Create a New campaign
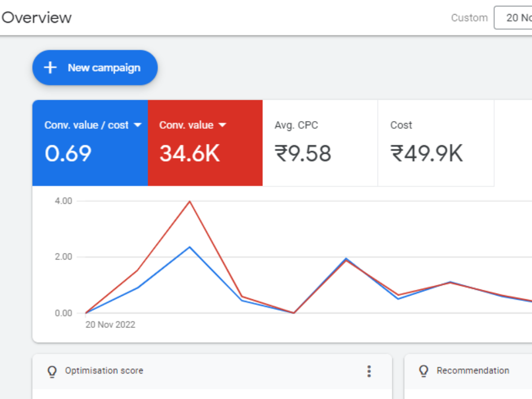 (x=95, y=68)
